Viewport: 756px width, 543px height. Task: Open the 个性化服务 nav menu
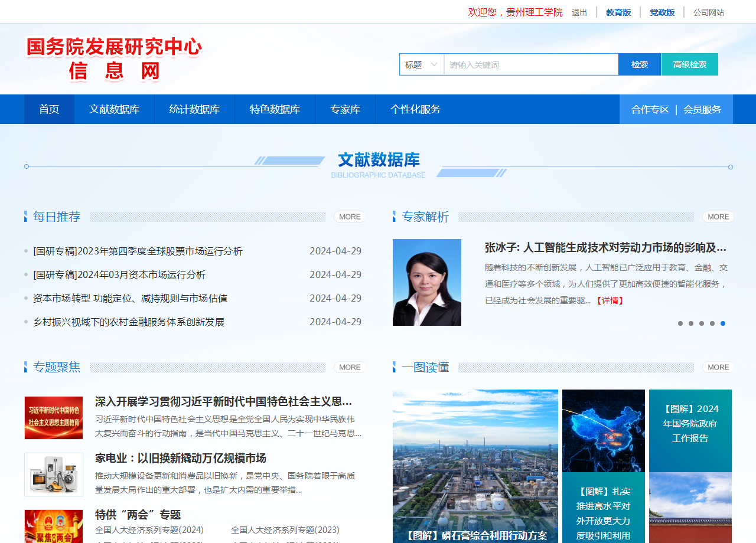pos(415,109)
